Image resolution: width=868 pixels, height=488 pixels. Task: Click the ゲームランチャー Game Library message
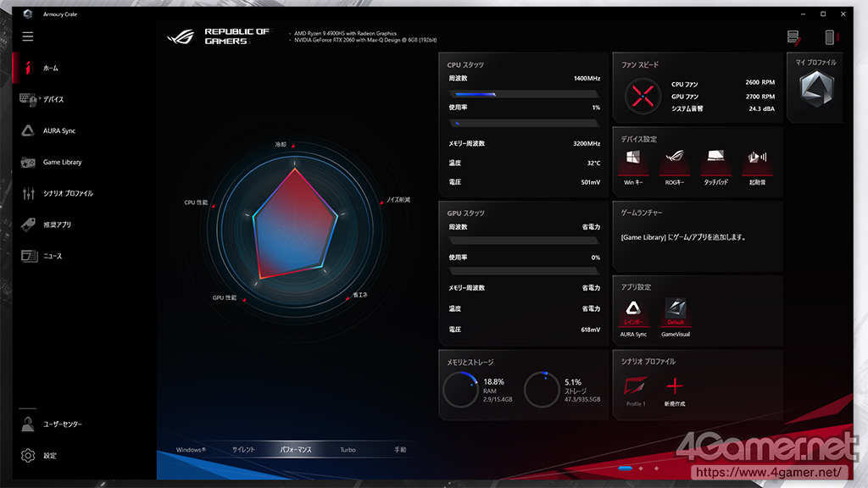(x=684, y=237)
